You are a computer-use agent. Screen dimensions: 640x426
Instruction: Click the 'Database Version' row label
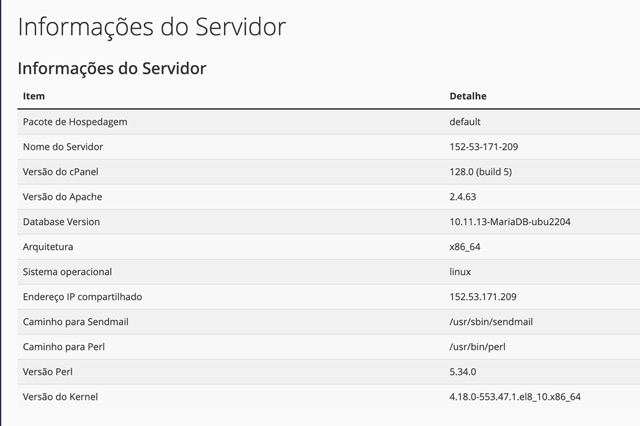pos(61,222)
